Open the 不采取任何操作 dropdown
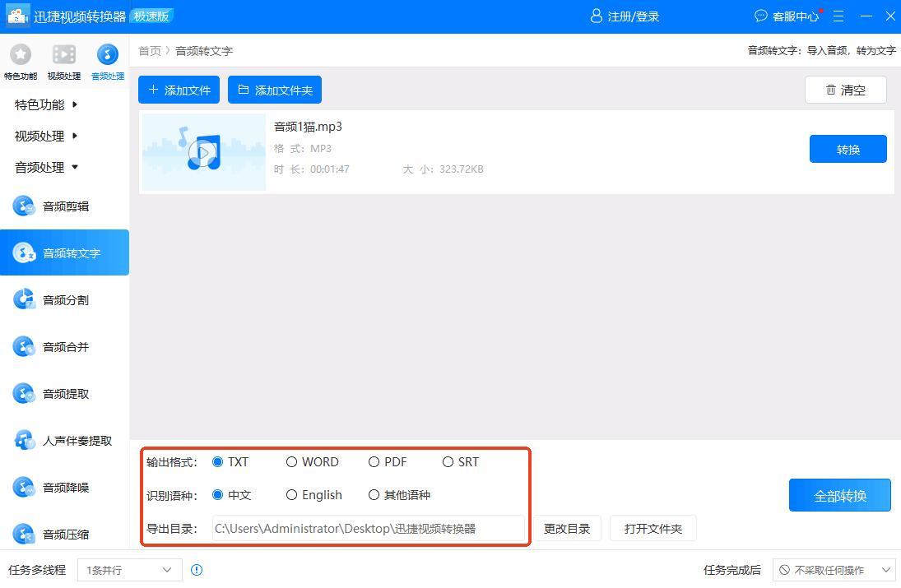This screenshot has height=588, width=901. [x=834, y=570]
